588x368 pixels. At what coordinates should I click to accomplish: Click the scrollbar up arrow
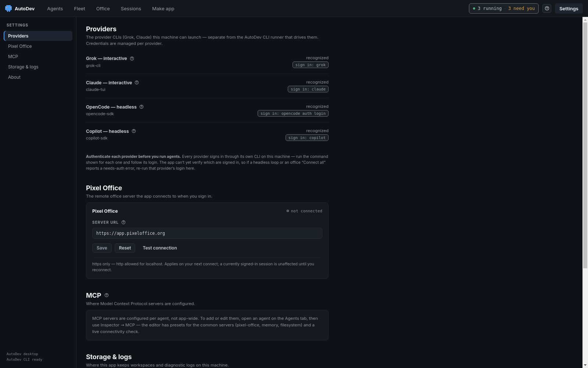(585, 20)
